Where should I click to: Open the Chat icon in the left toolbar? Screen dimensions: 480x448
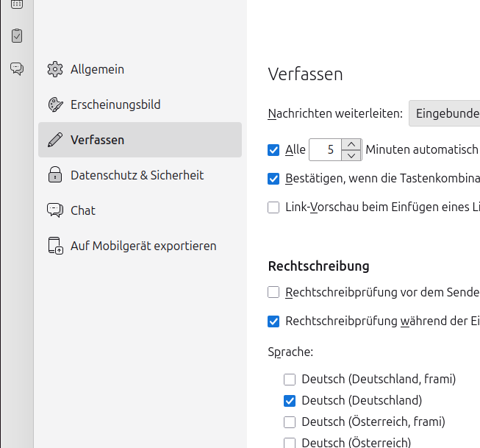(x=16, y=68)
